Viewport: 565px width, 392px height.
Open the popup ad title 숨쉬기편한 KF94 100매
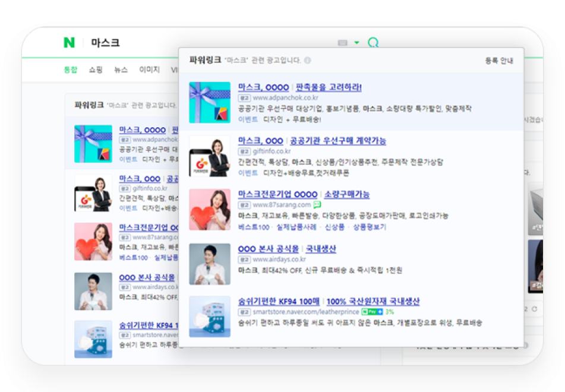tap(279, 301)
